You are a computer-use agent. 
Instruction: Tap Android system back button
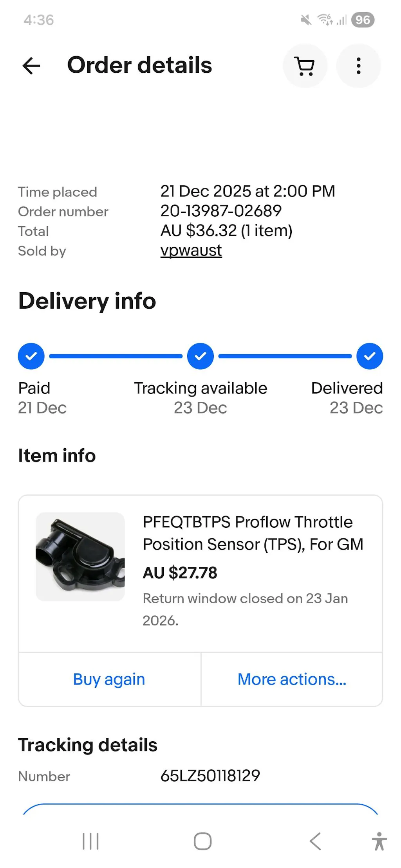point(315,841)
